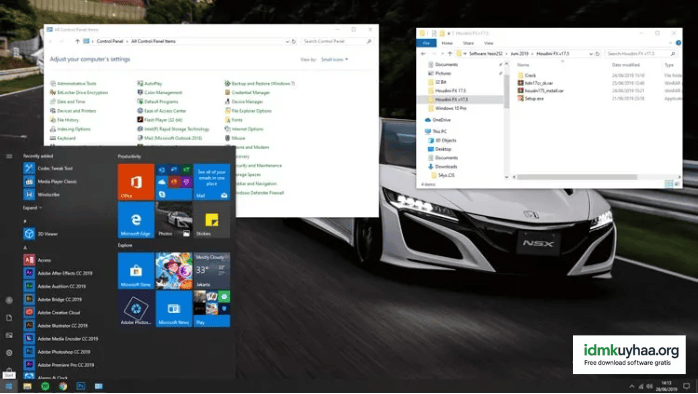Click the Photoshop taskbar icon

point(81,386)
